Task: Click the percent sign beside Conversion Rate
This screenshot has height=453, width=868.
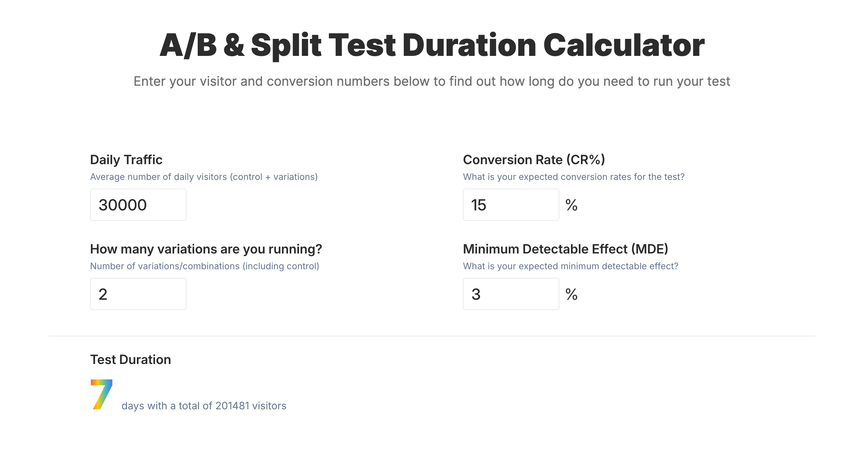Action: click(571, 205)
